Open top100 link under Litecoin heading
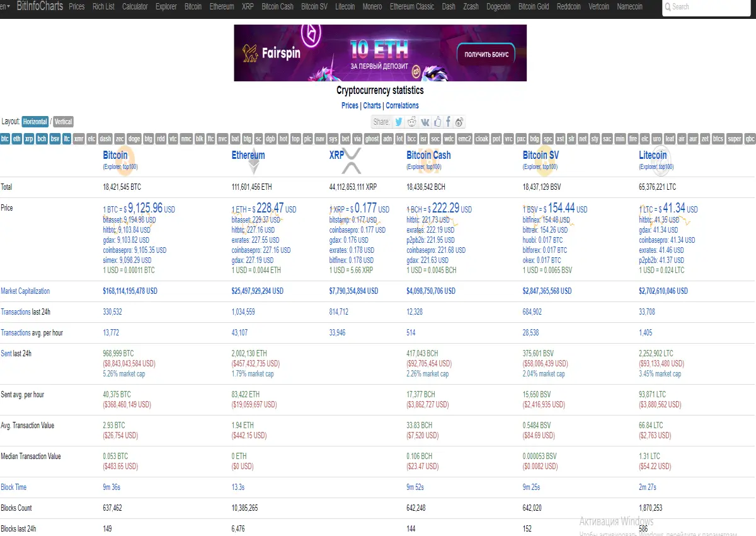The height and width of the screenshot is (536, 756). pos(666,167)
